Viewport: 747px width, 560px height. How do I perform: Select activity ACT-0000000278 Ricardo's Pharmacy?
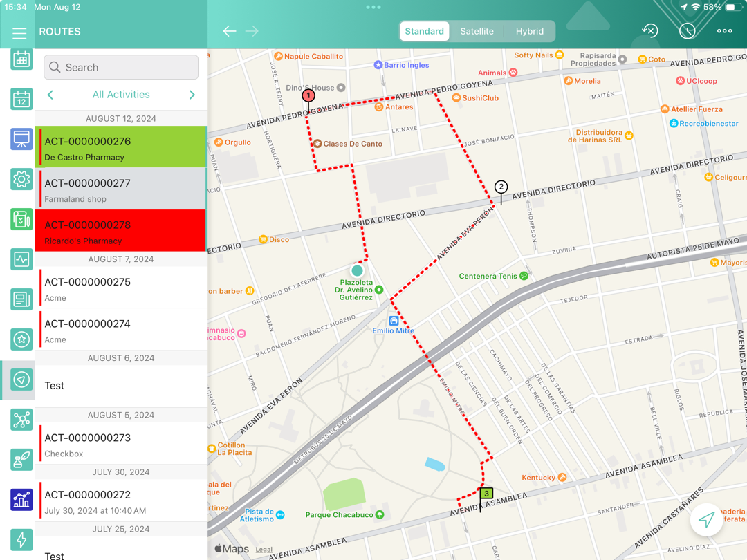point(121,230)
